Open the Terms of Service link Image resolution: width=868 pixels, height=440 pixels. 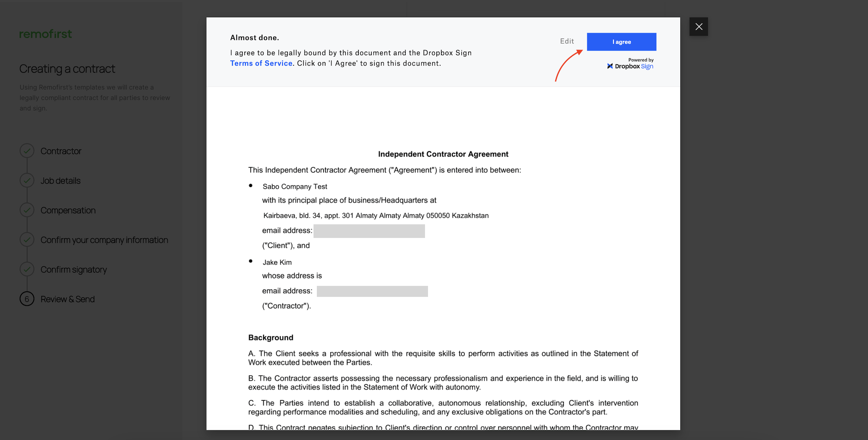(x=261, y=63)
